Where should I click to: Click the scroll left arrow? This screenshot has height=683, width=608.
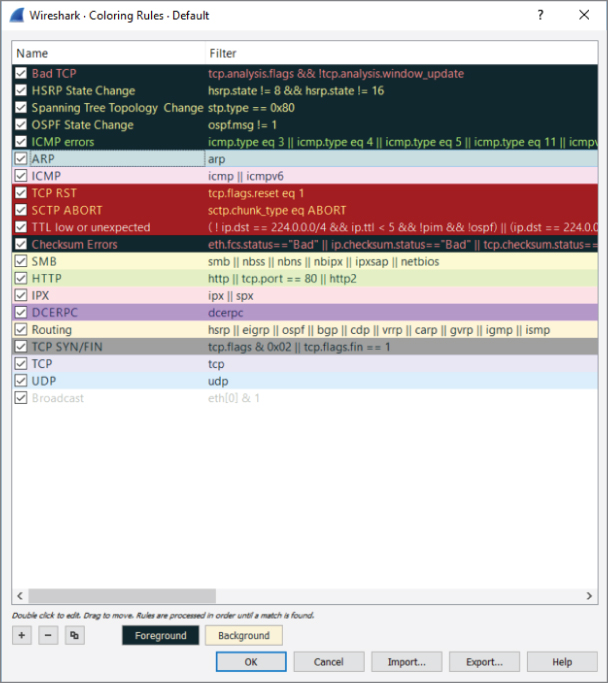tap(20, 595)
